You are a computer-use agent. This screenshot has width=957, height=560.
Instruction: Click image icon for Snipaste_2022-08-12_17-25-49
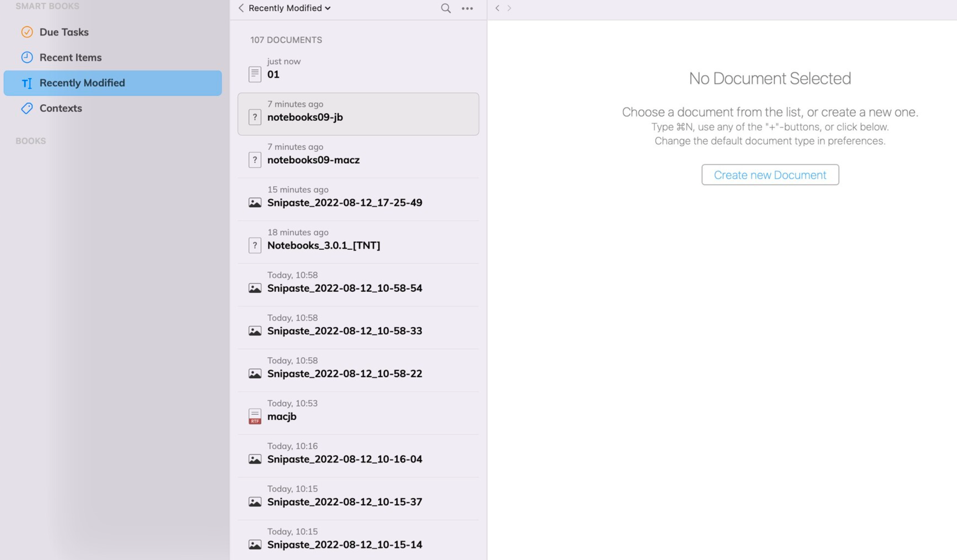pyautogui.click(x=255, y=203)
